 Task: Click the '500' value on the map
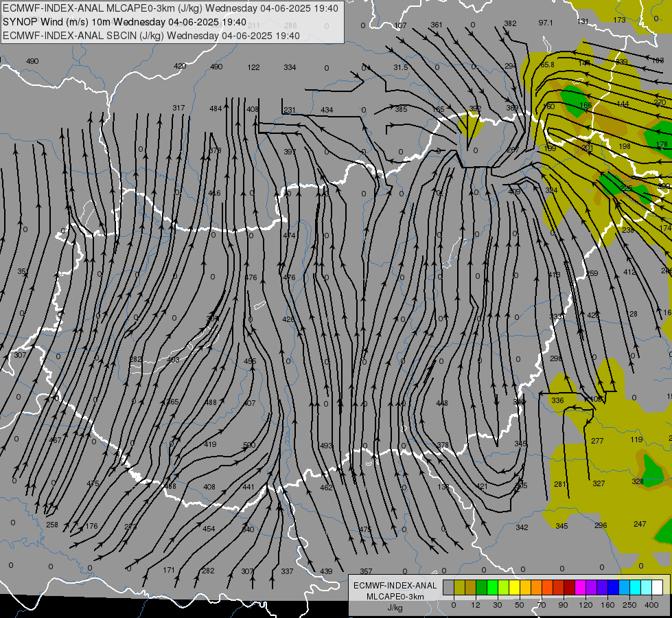coord(249,445)
